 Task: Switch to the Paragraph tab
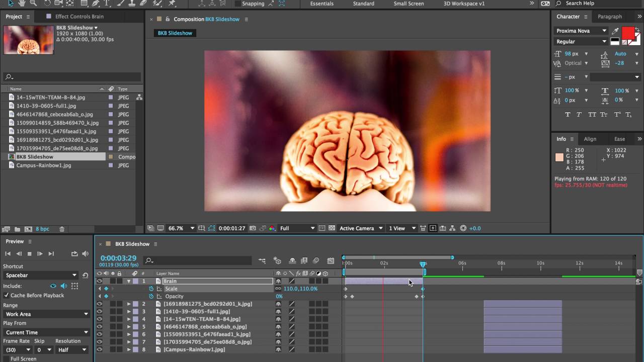(x=610, y=17)
